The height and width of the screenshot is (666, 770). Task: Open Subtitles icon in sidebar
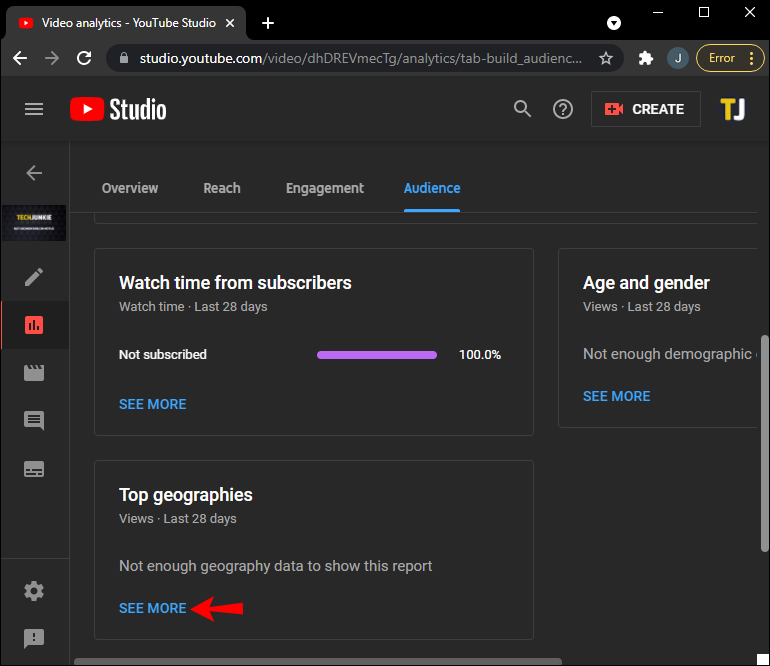click(x=34, y=469)
